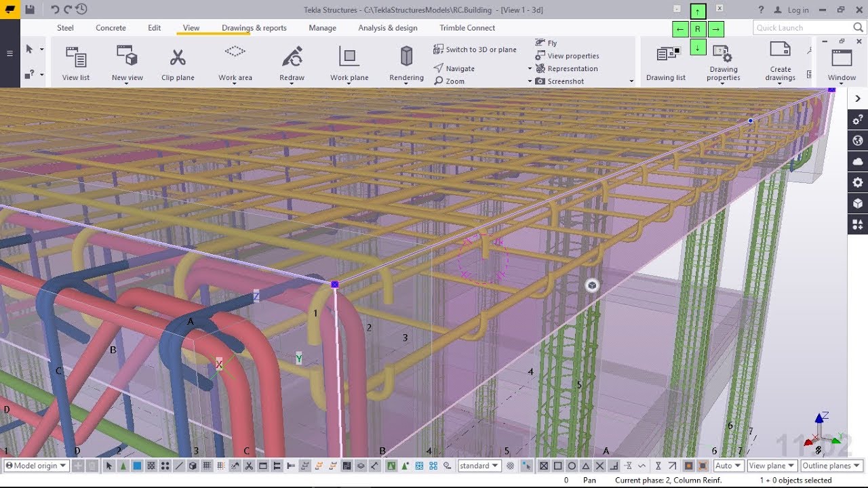Open the View list tool
This screenshot has height=488, width=868.
75,62
